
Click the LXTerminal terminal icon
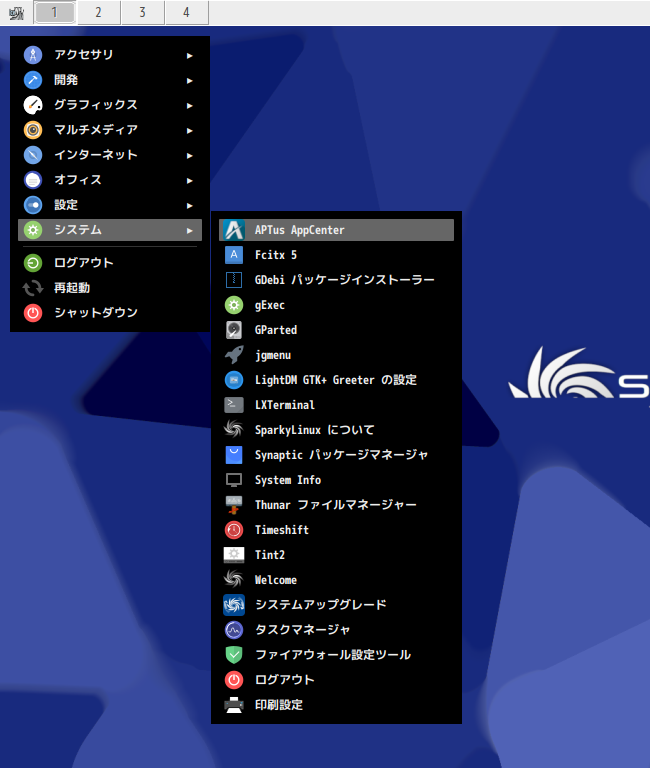pyautogui.click(x=234, y=405)
